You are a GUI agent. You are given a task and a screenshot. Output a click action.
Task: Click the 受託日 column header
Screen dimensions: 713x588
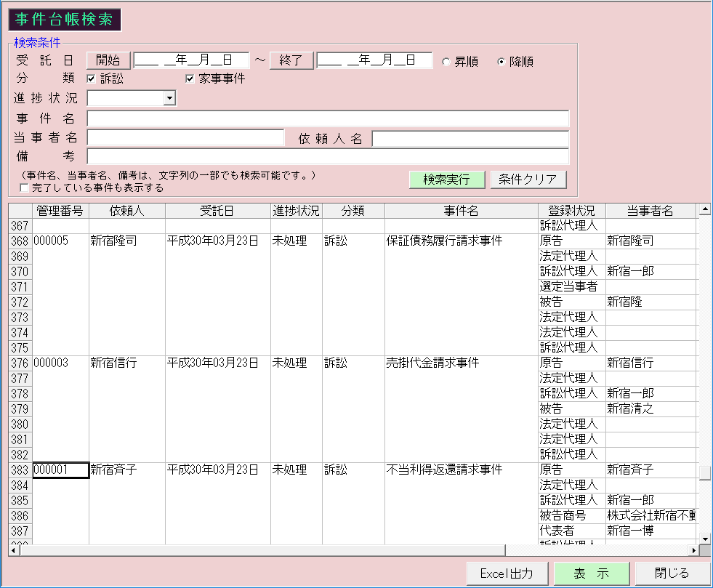tap(217, 211)
